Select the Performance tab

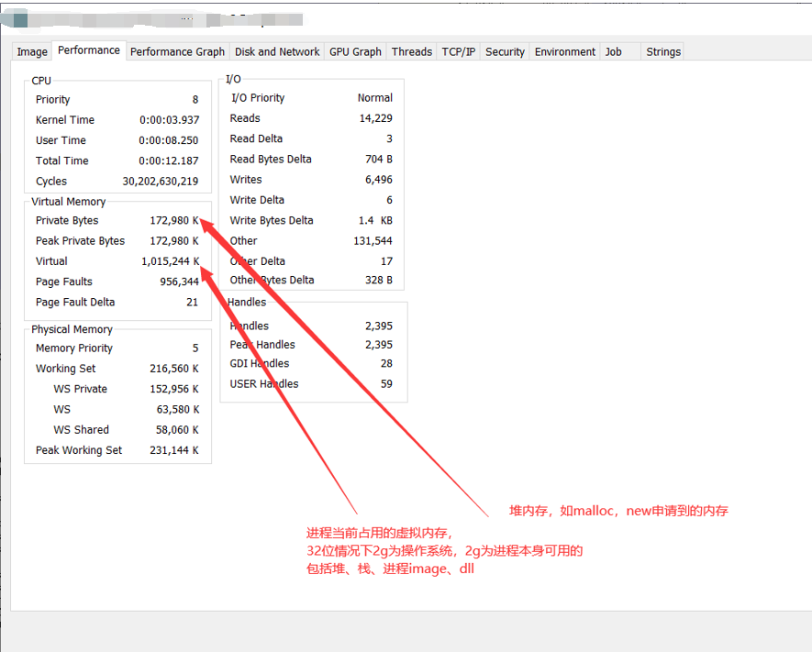(x=89, y=50)
